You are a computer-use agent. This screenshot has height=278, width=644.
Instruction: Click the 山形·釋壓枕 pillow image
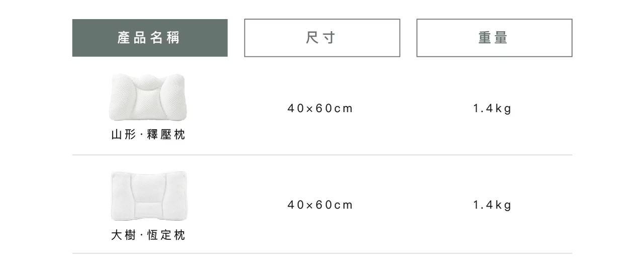(148, 97)
